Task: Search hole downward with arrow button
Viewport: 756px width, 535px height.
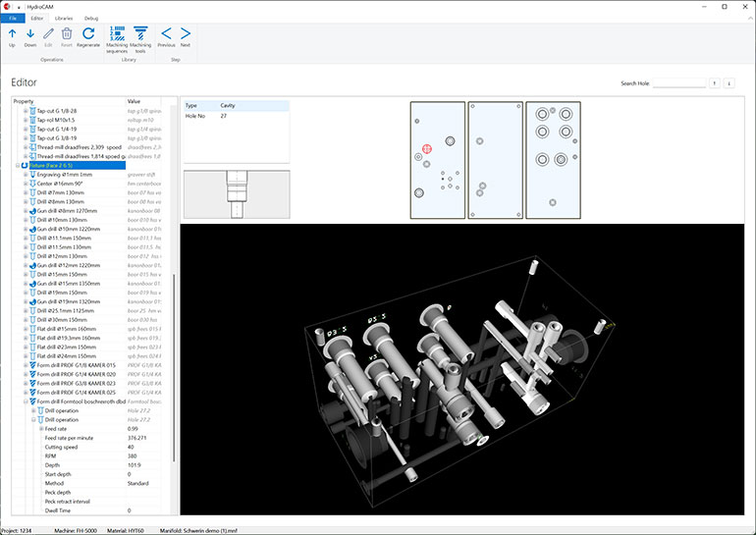Action: (729, 83)
